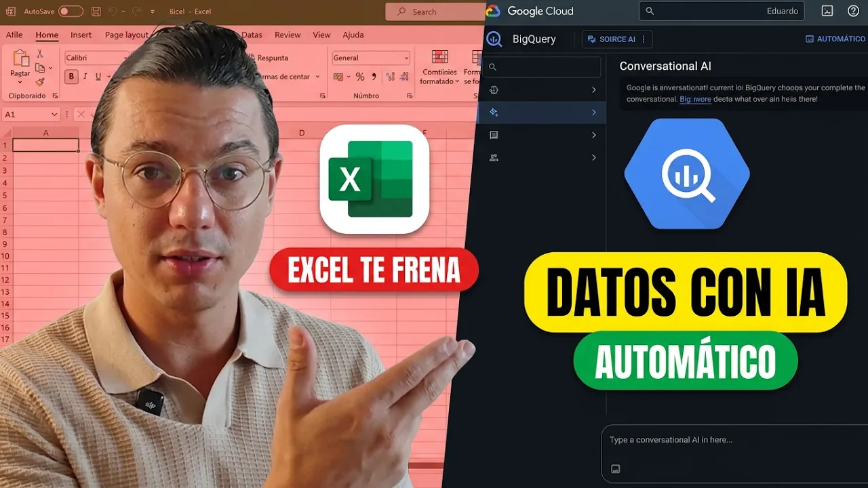
Task: Toggle Italic formatting in Excel
Action: [85, 77]
